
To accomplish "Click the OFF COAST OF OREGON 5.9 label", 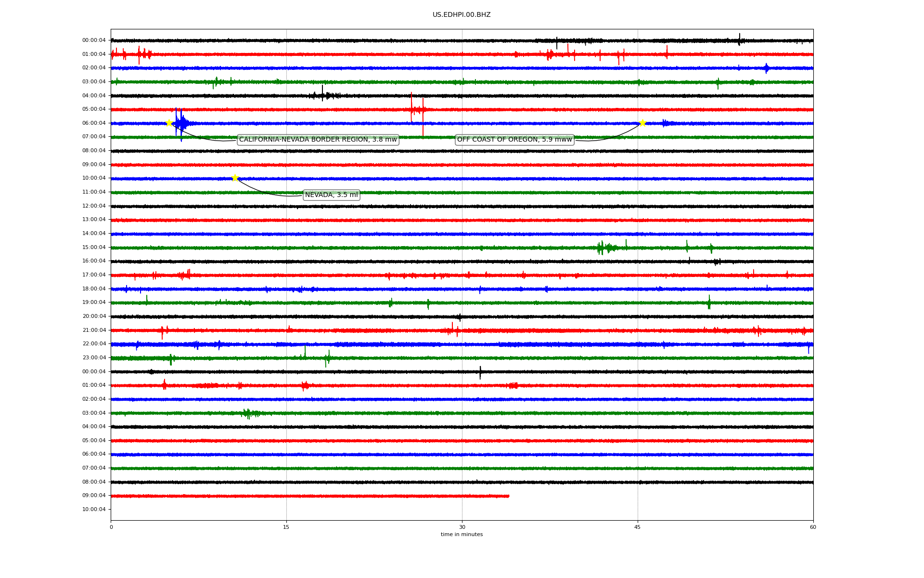I will click(514, 140).
